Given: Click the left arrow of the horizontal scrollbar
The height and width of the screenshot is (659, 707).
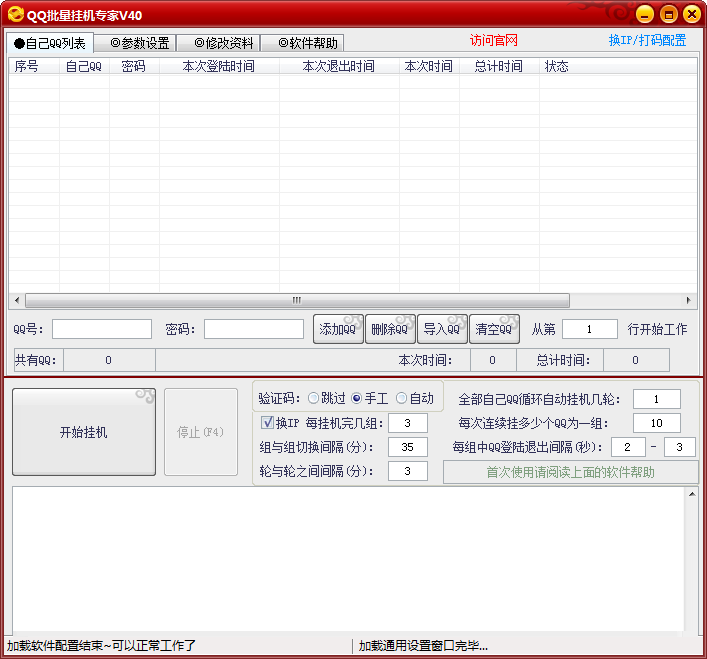Looking at the screenshot, I should [x=17, y=300].
